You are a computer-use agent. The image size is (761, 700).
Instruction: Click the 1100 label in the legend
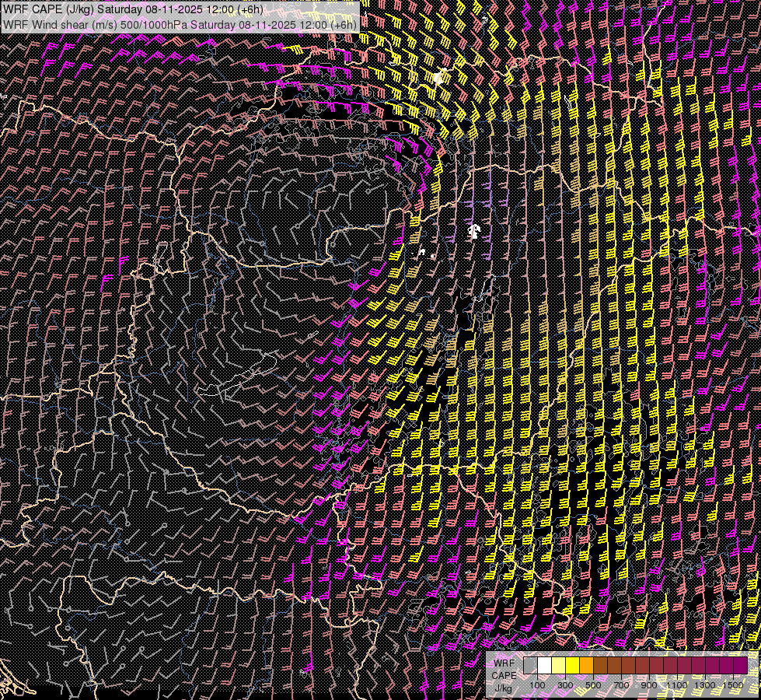(677, 684)
